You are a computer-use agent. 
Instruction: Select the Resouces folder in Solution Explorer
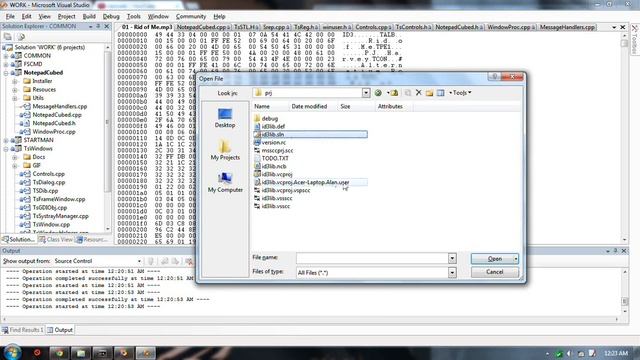pos(44,90)
